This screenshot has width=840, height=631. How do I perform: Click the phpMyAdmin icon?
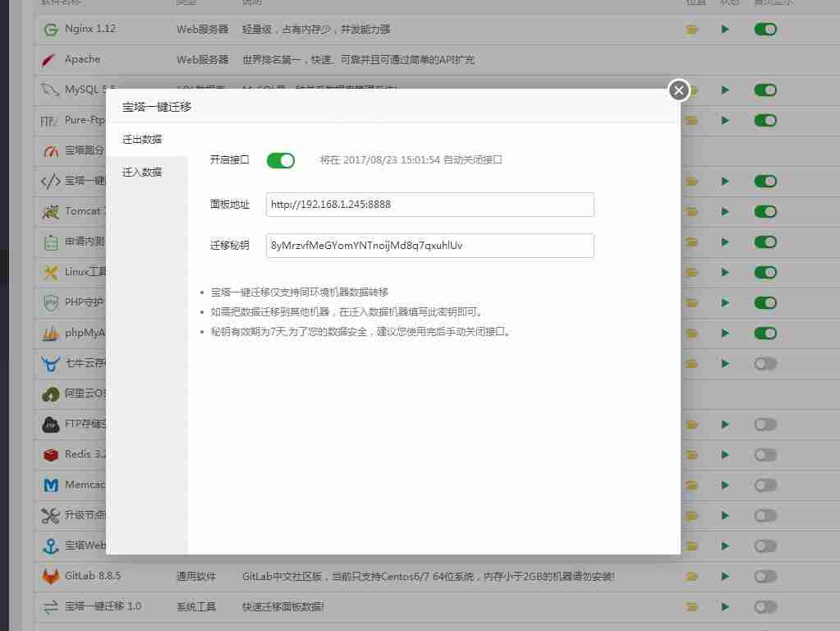49,333
